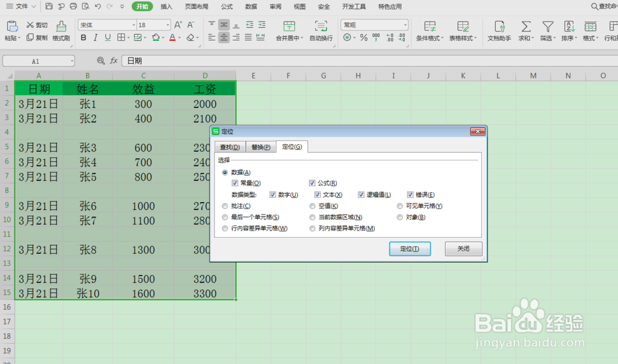This screenshot has width=618, height=364.
Task: Select the 空值(K) radio button
Action: point(312,206)
